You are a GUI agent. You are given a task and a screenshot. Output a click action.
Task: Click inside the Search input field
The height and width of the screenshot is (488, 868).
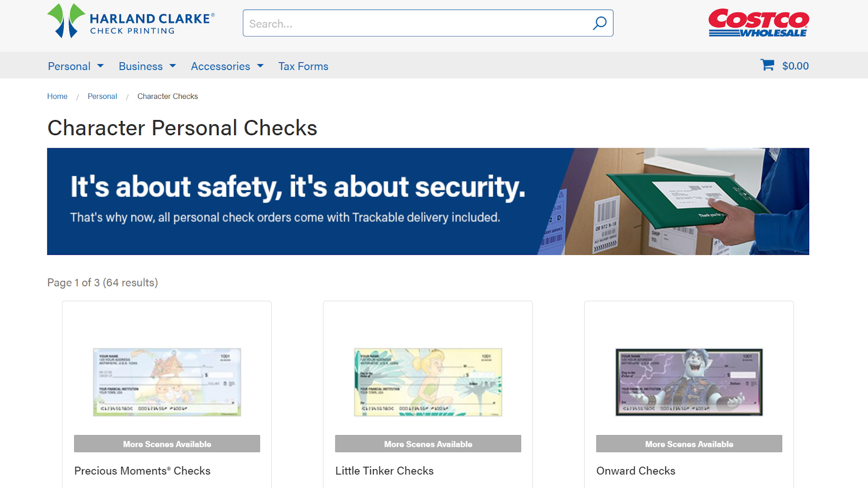point(407,23)
